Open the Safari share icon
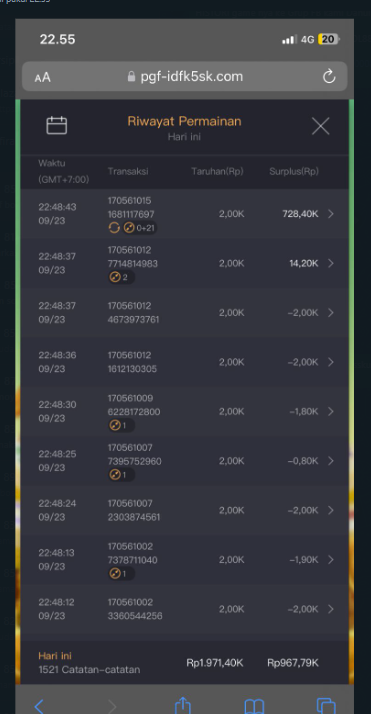The height and width of the screenshot is (714, 371). 183,705
